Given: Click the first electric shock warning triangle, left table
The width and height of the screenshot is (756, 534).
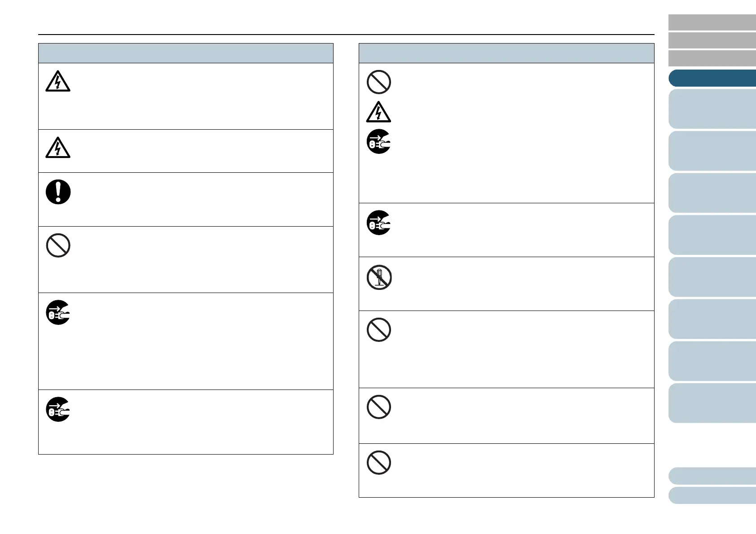Looking at the screenshot, I should tap(58, 82).
